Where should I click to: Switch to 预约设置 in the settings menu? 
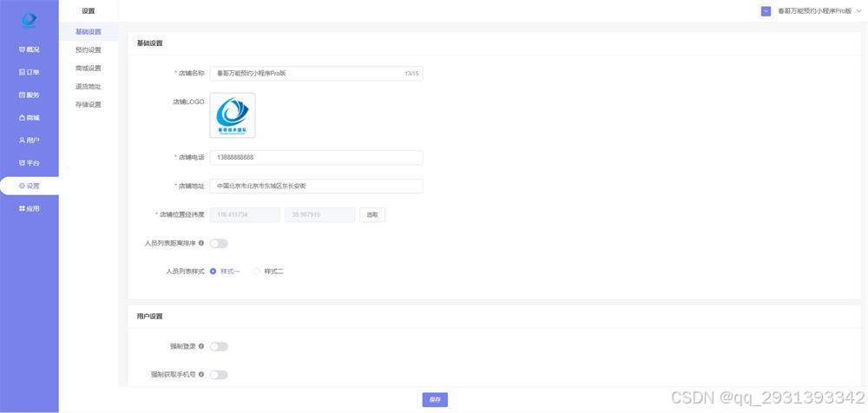pos(89,50)
